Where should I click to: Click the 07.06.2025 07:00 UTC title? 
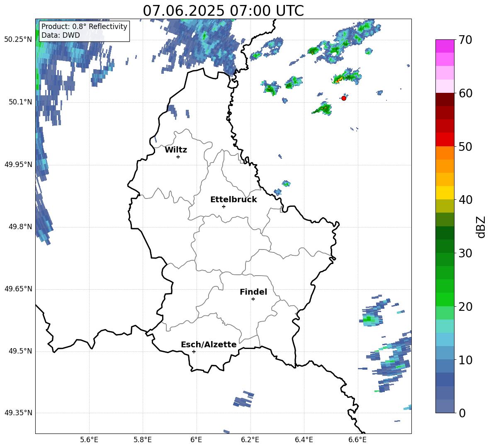[x=223, y=11]
